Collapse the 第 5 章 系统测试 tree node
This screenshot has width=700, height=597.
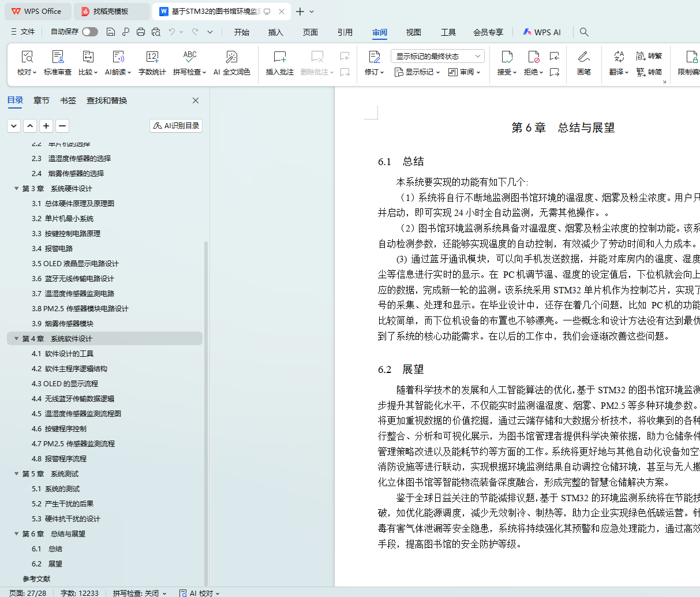tap(17, 474)
